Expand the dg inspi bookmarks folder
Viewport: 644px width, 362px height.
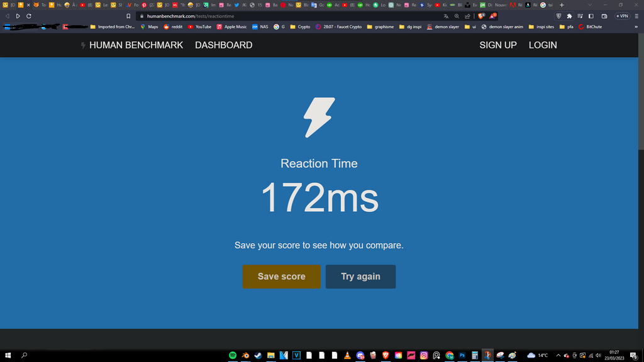point(410,26)
